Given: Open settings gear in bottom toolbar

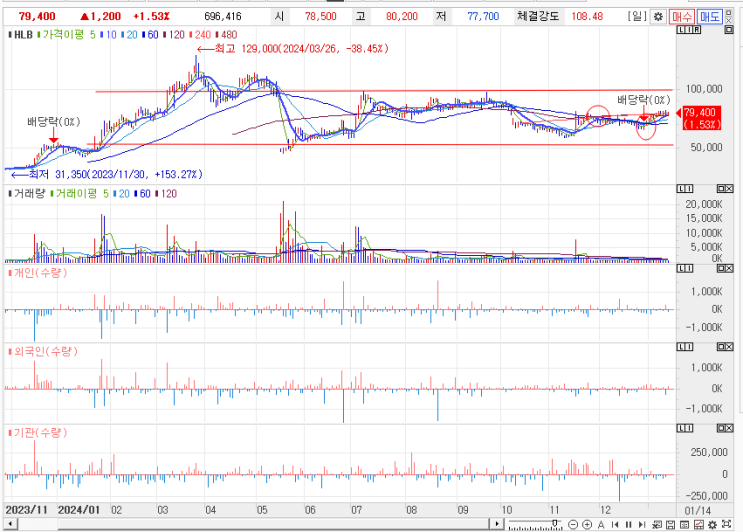Looking at the screenshot, I should (712, 524).
